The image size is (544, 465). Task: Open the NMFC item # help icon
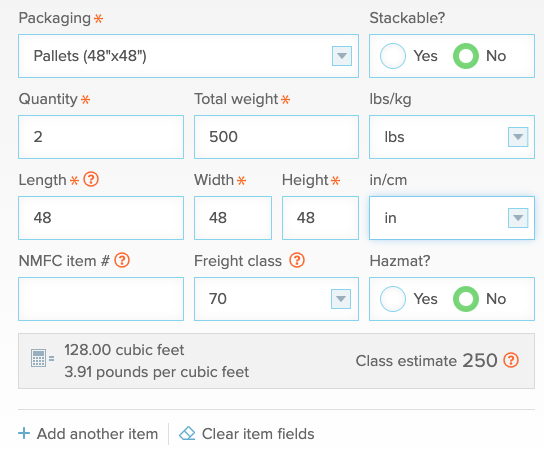coord(122,260)
